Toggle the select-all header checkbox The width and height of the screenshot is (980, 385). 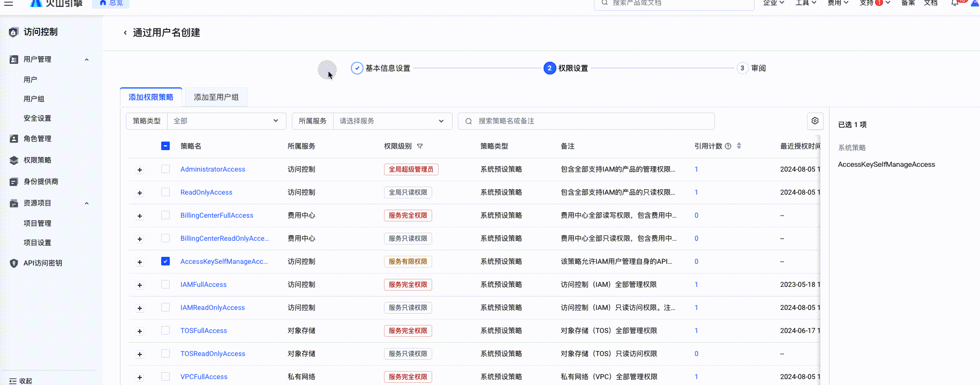click(x=165, y=146)
